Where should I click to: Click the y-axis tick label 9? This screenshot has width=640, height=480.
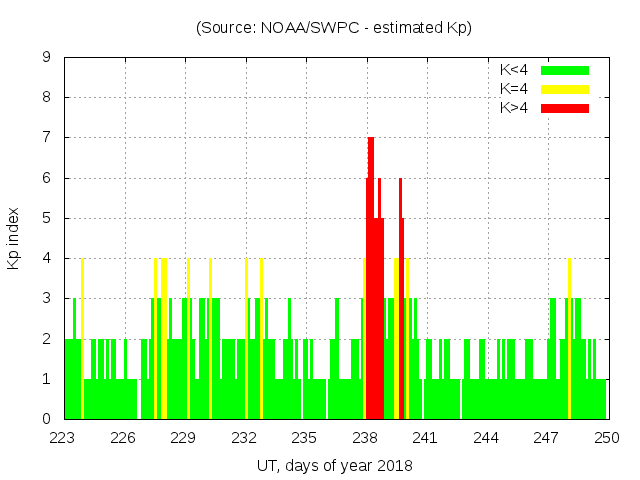click(x=47, y=57)
